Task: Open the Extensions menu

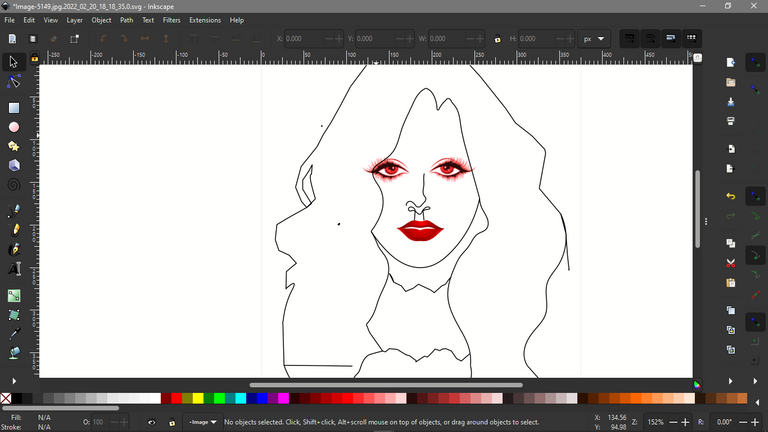Action: 205,20
